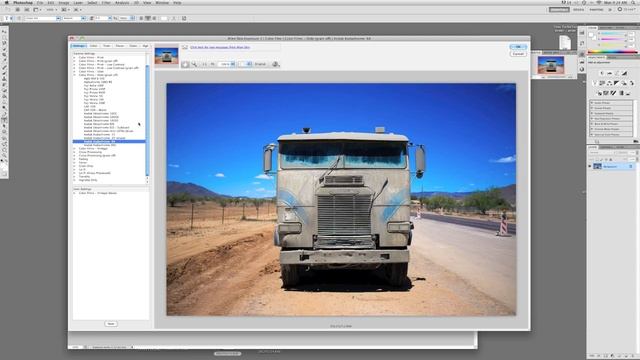Toggle the Character and Paragraph panels

tap(184, 18)
